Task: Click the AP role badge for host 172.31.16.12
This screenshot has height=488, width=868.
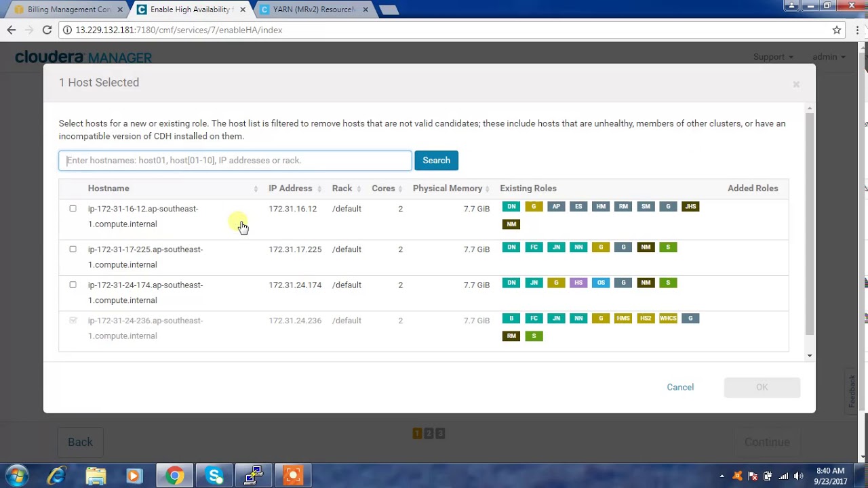Action: coord(556,207)
